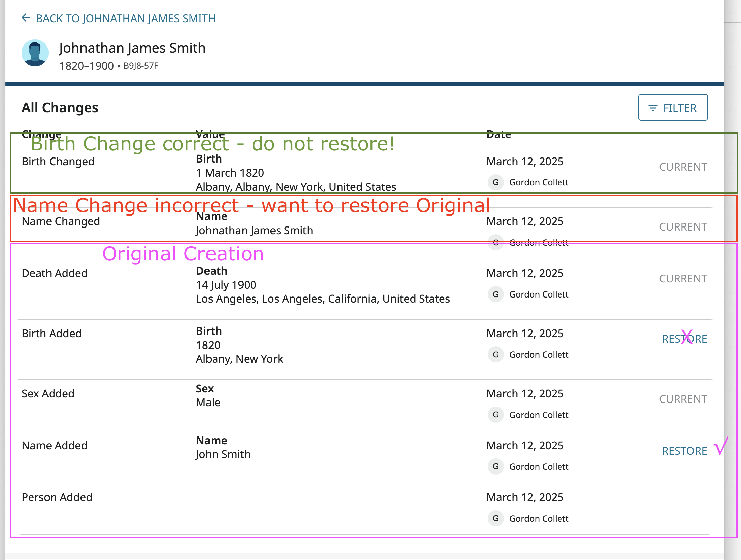Restore the original John Smith name entry

[x=684, y=450]
